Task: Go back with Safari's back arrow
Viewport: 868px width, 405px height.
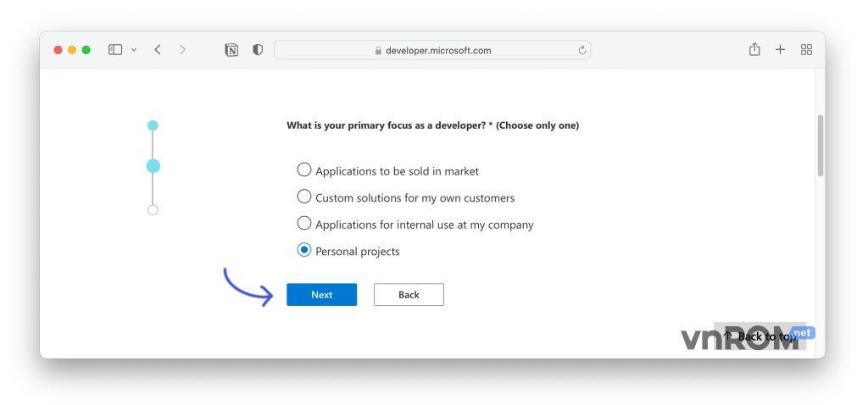Action: tap(158, 50)
